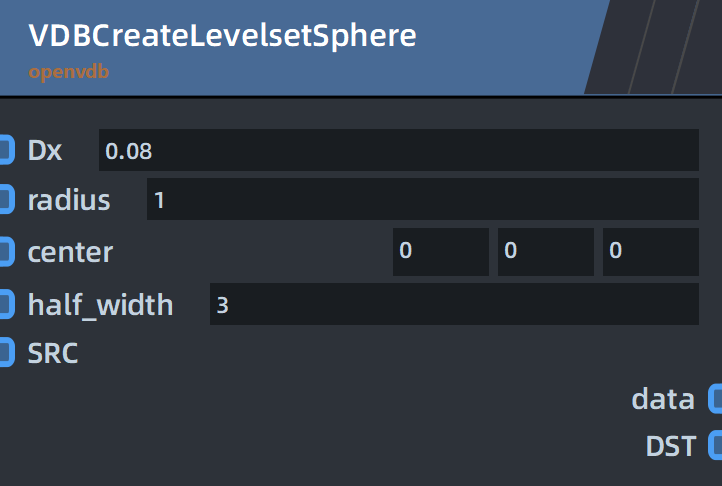The width and height of the screenshot is (722, 486).
Task: Click the Dx input socket
Action: [6, 150]
